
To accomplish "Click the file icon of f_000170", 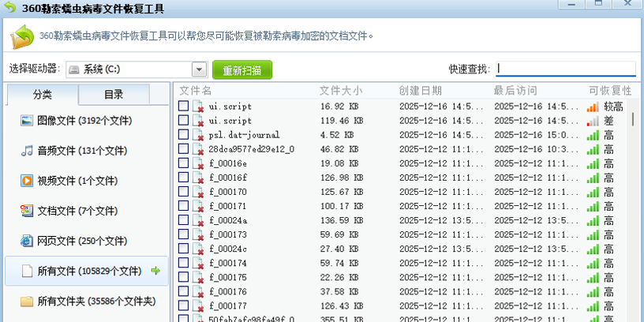I will point(198,192).
